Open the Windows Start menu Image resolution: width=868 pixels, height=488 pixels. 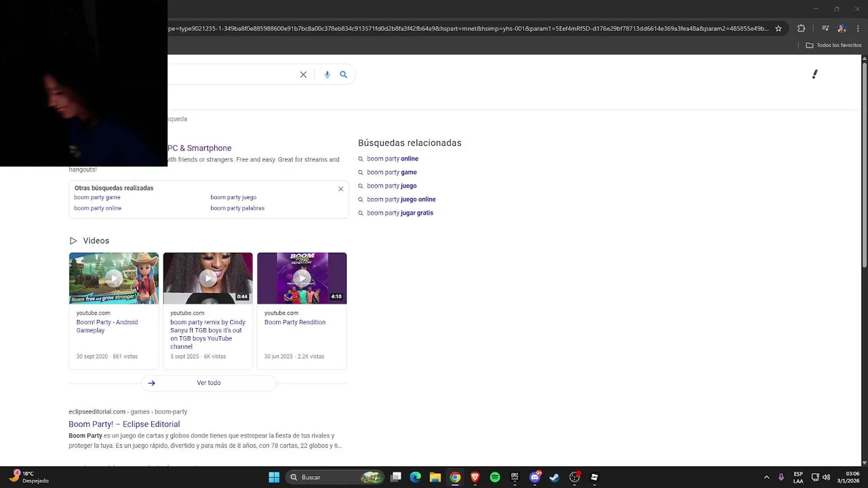click(274, 477)
